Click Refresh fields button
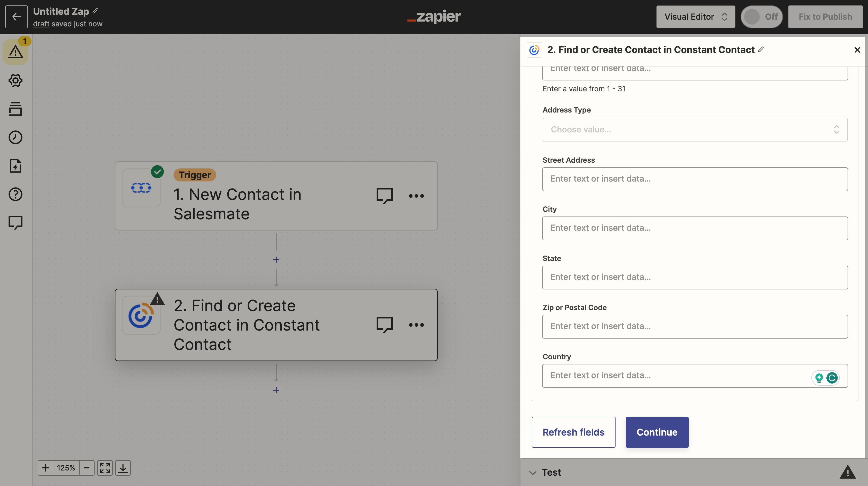 click(x=573, y=432)
